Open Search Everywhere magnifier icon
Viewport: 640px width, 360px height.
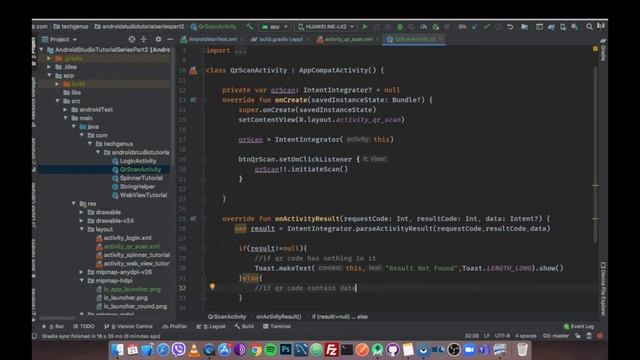(589, 27)
